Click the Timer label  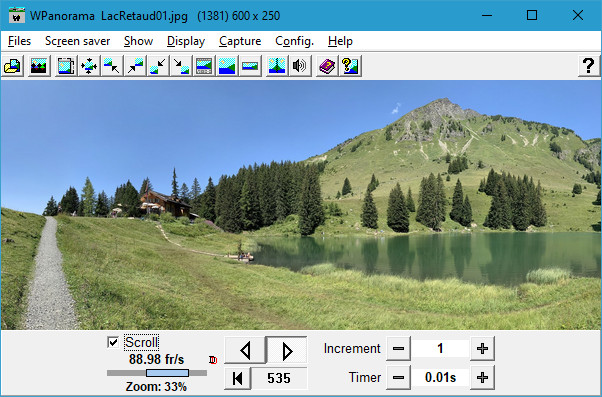coord(365,377)
